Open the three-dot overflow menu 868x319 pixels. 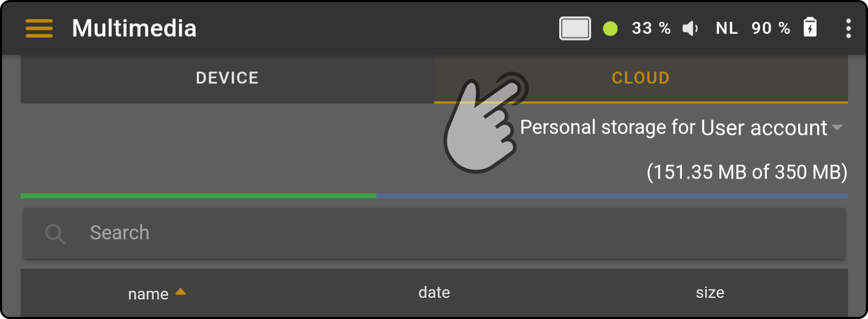tap(848, 28)
